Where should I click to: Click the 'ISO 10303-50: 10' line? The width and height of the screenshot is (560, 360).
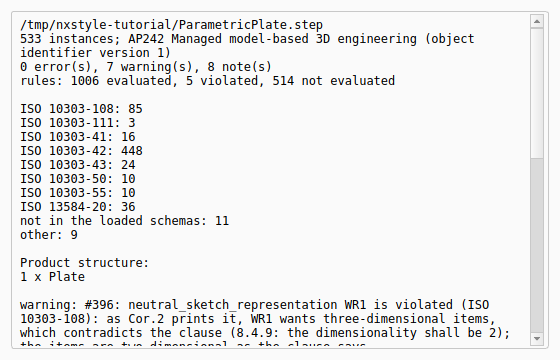(x=78, y=179)
